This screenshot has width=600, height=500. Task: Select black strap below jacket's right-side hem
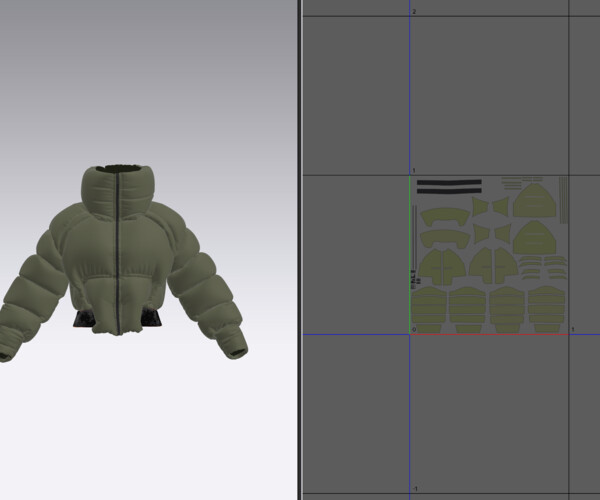click(x=152, y=318)
